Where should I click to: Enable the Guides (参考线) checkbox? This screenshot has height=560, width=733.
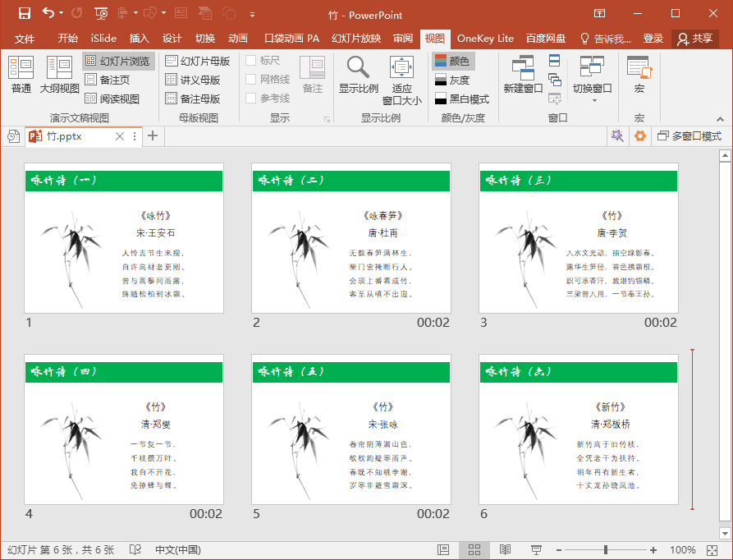click(250, 99)
